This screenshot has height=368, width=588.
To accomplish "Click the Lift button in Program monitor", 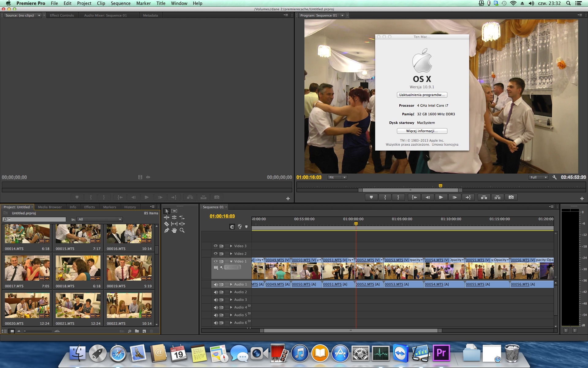I will click(484, 197).
